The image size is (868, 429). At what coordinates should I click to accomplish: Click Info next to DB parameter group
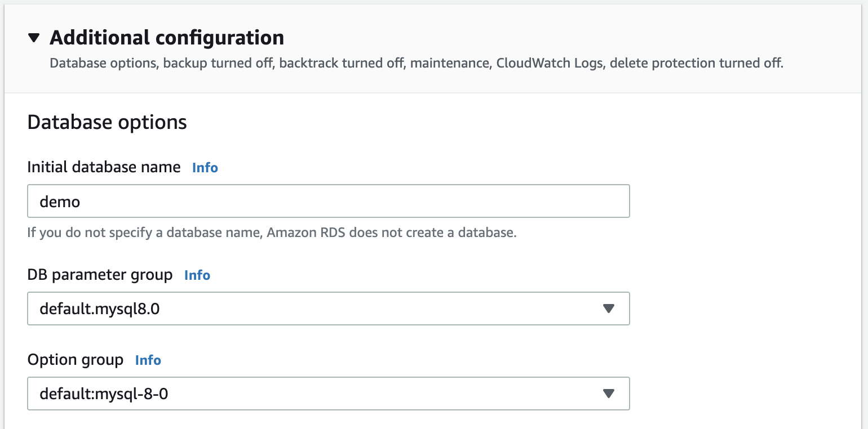[197, 275]
